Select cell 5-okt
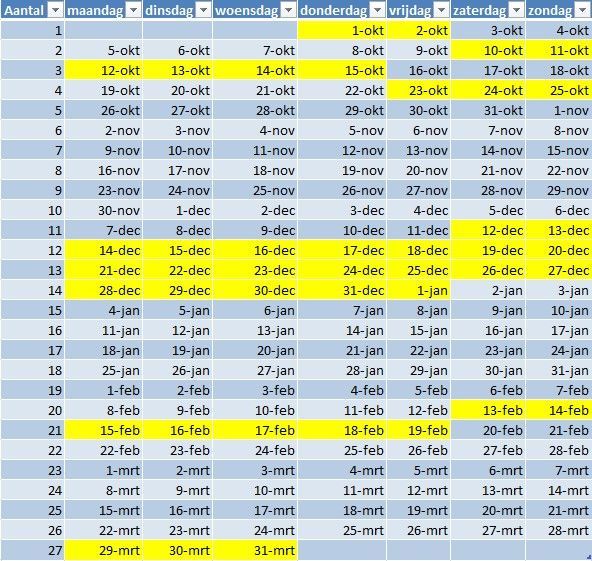592x561 pixels. (103, 50)
